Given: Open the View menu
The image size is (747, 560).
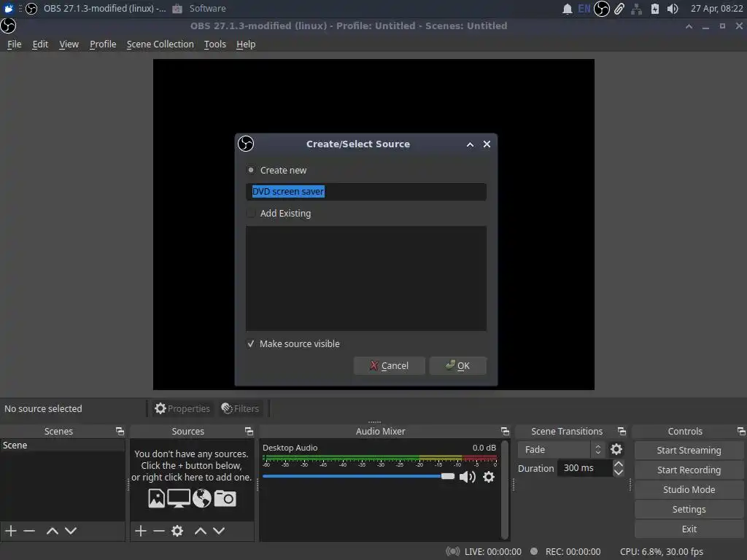Looking at the screenshot, I should (69, 44).
